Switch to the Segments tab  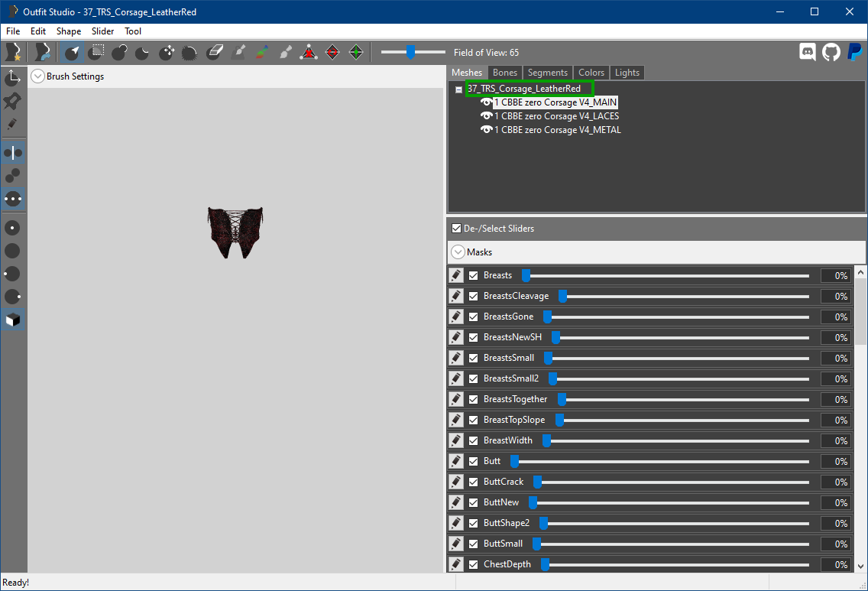(548, 73)
